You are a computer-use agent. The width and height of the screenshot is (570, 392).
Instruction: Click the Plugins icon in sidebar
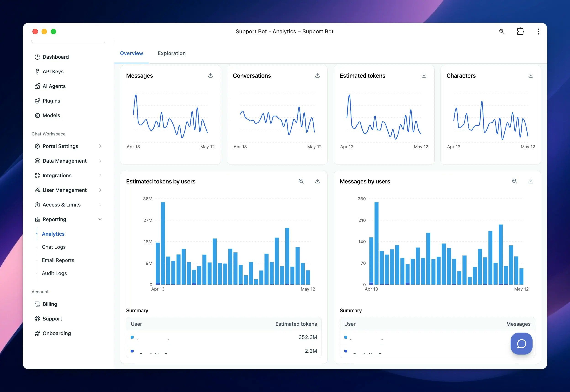[x=37, y=101]
